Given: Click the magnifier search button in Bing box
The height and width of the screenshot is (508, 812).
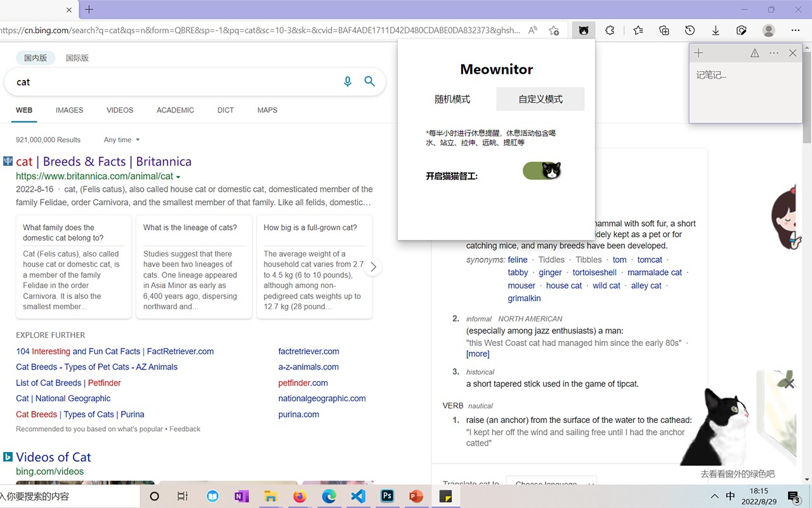Looking at the screenshot, I should point(370,82).
